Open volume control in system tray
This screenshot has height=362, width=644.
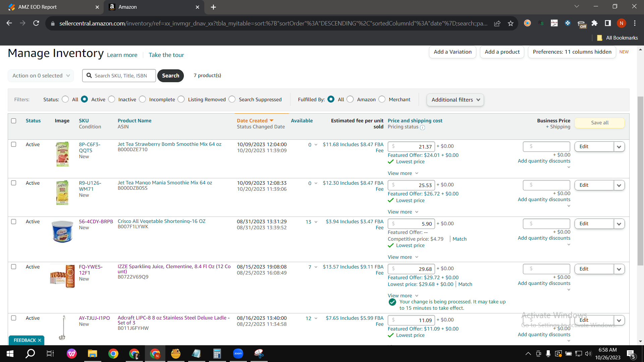[x=588, y=354]
